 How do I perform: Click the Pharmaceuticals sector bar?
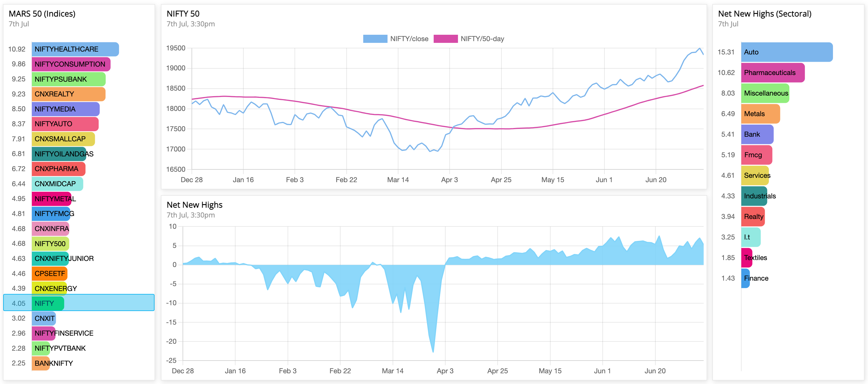(x=773, y=72)
